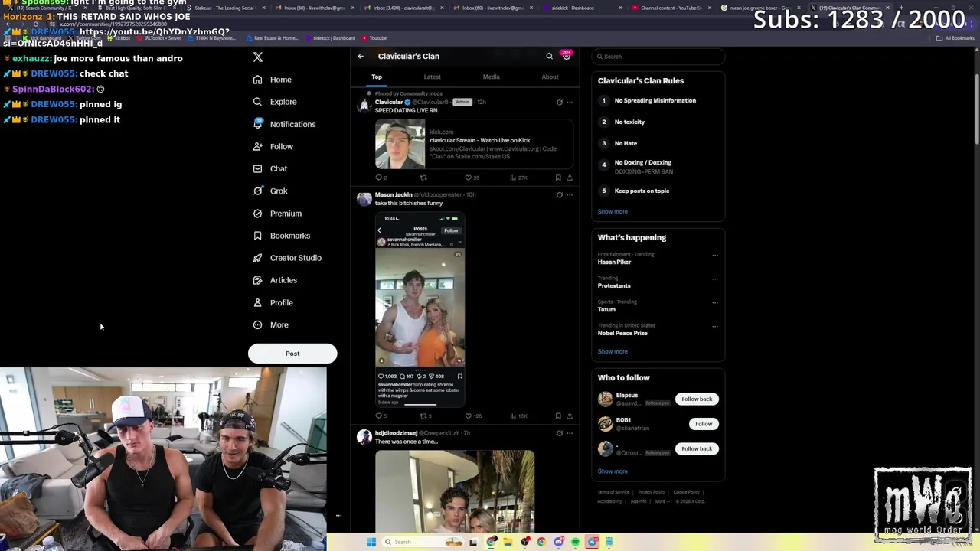Switch to the About tab
The width and height of the screenshot is (980, 551).
point(550,77)
